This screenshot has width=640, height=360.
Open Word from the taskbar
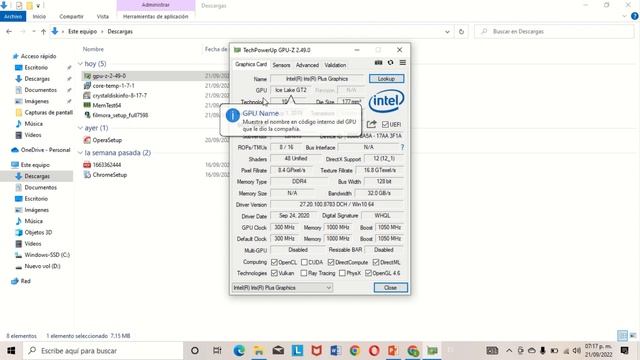336,351
